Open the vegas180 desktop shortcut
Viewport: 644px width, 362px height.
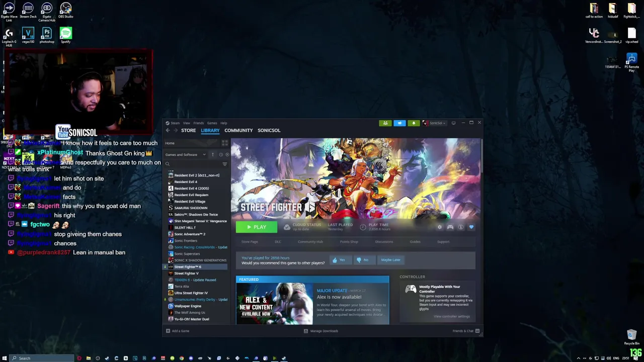pos(28,35)
